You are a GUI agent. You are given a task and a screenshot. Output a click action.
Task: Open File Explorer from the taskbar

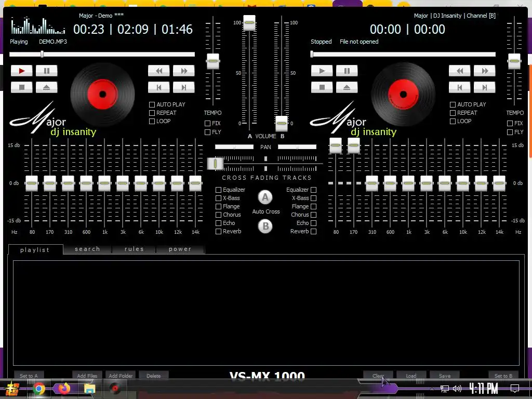pyautogui.click(x=89, y=389)
